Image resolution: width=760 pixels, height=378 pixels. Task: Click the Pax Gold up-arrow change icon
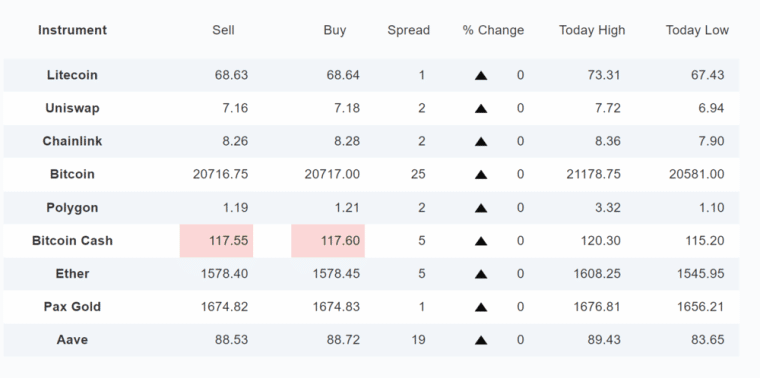point(481,307)
